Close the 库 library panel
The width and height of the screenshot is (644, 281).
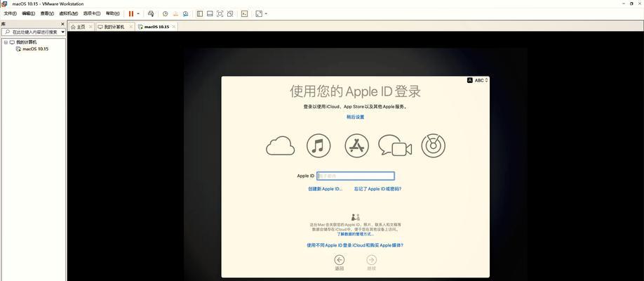pyautogui.click(x=63, y=25)
